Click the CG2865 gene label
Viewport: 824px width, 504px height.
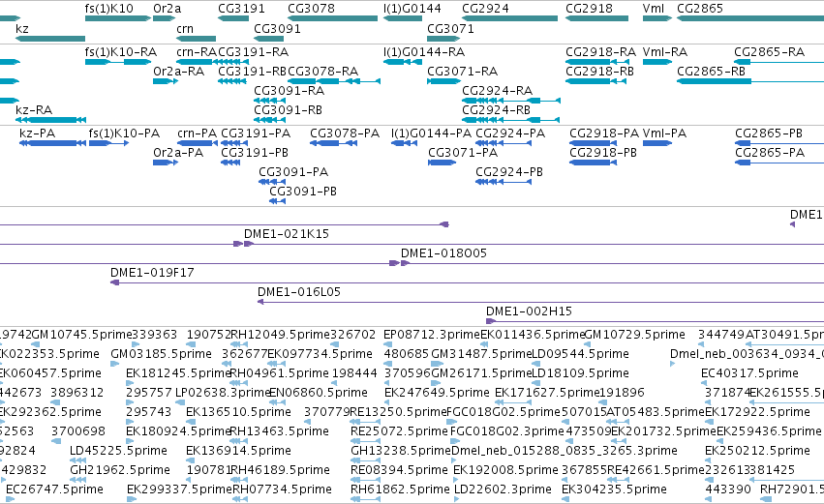[700, 9]
